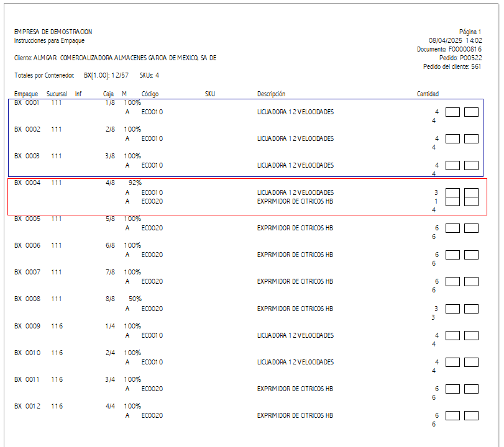The height and width of the screenshot is (447, 504).
Task: Click the 50% fill value for BX 0008
Action: (135, 299)
